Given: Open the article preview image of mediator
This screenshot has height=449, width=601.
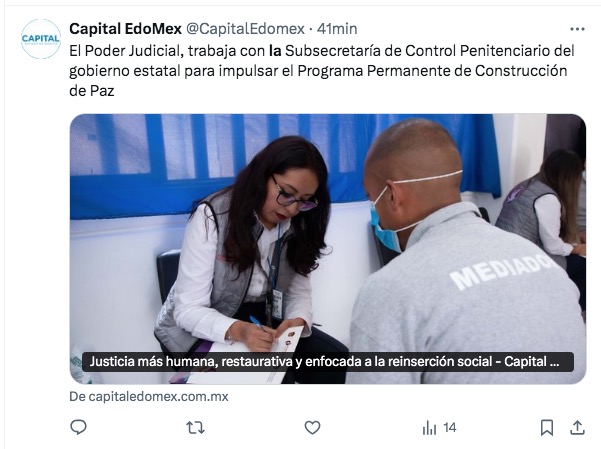Looking at the screenshot, I should click(x=328, y=249).
